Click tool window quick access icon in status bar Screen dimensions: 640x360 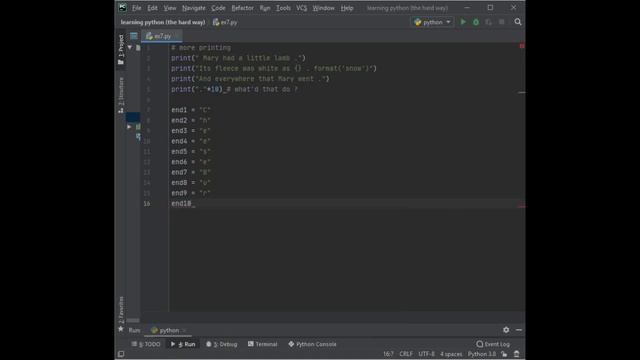pos(121,354)
